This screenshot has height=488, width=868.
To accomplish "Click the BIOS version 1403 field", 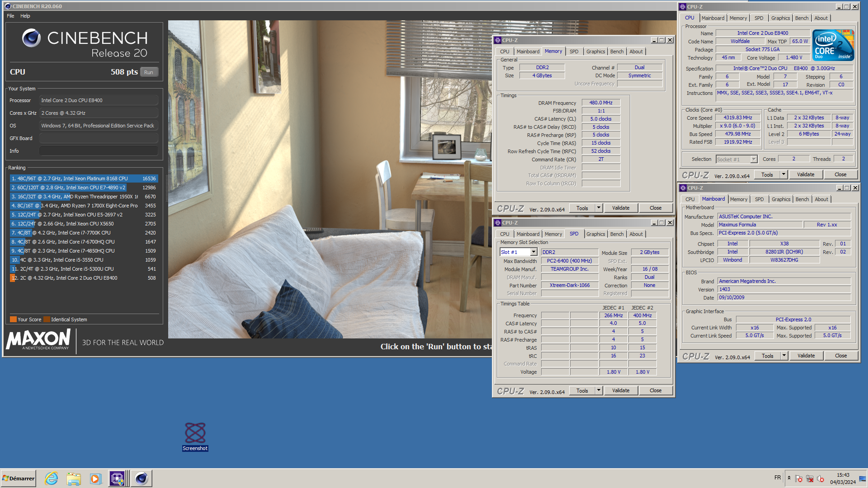I will (x=784, y=290).
